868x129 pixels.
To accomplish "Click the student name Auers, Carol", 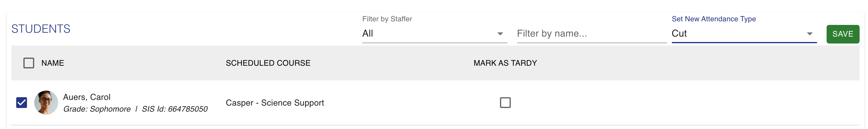I will [87, 97].
